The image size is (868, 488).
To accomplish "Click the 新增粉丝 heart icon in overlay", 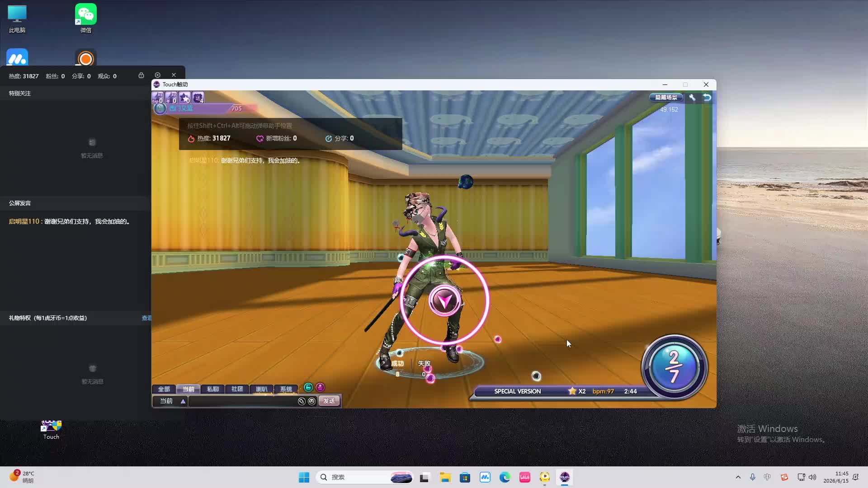I will 260,139.
